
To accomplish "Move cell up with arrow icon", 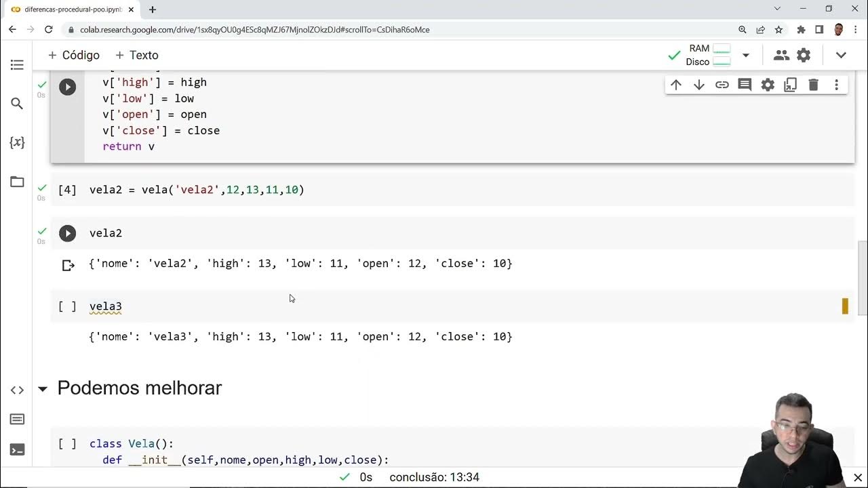I will (x=676, y=85).
